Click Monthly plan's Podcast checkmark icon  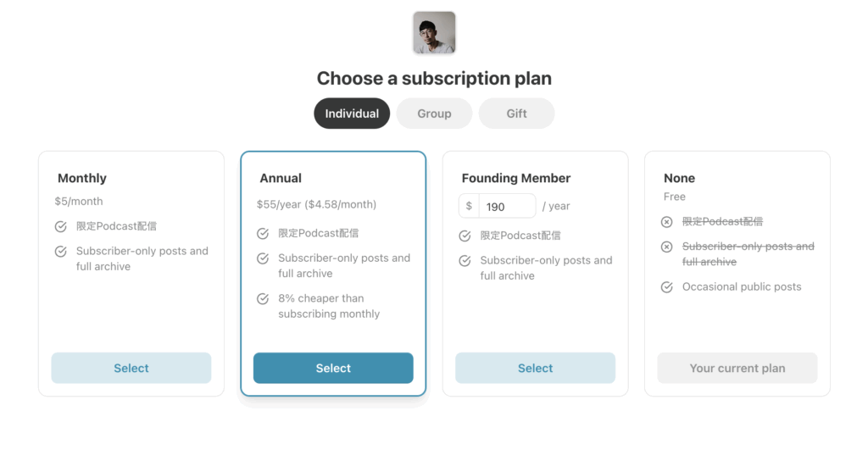[x=61, y=227]
